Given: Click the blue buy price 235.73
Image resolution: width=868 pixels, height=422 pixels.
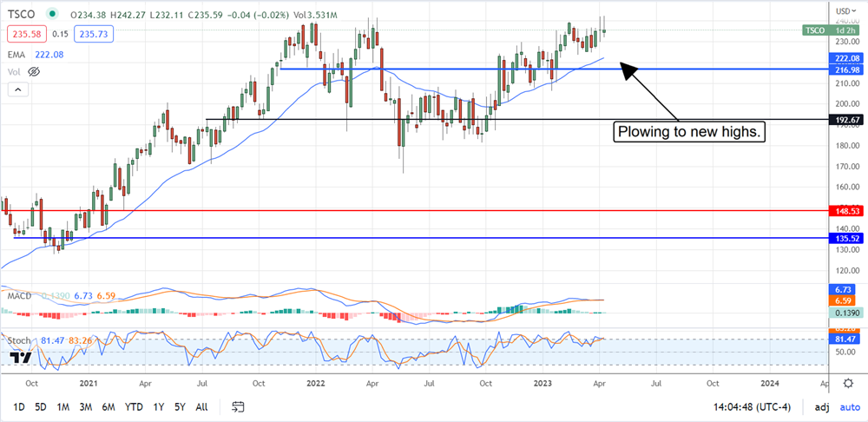Looking at the screenshot, I should 95,35.
